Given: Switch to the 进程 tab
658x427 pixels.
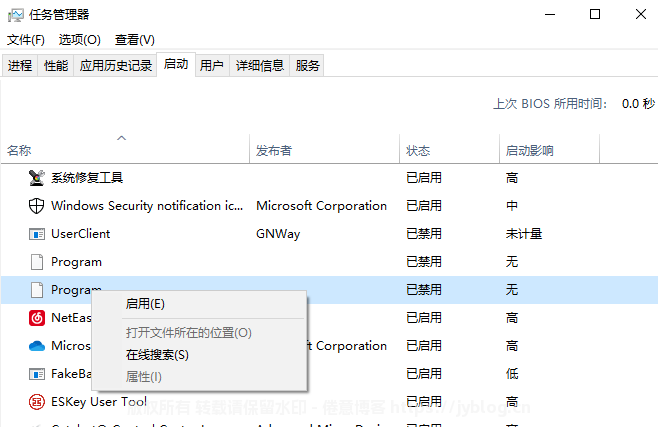Looking at the screenshot, I should 20,65.
